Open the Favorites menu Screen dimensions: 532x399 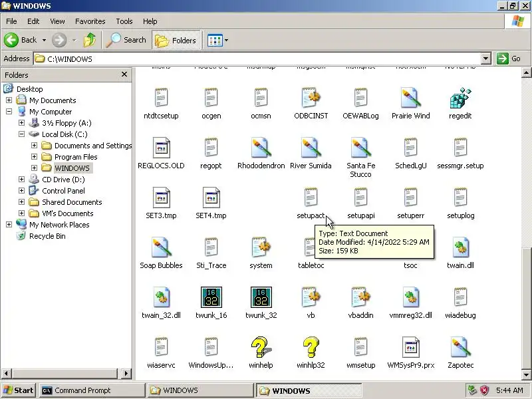[x=90, y=21]
